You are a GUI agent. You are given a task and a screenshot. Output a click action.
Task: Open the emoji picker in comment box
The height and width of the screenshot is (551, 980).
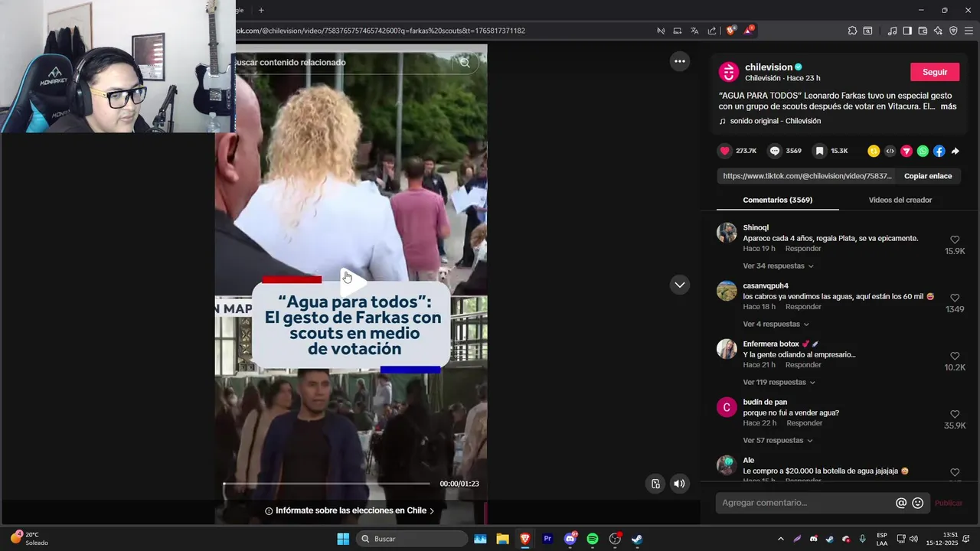coord(918,503)
